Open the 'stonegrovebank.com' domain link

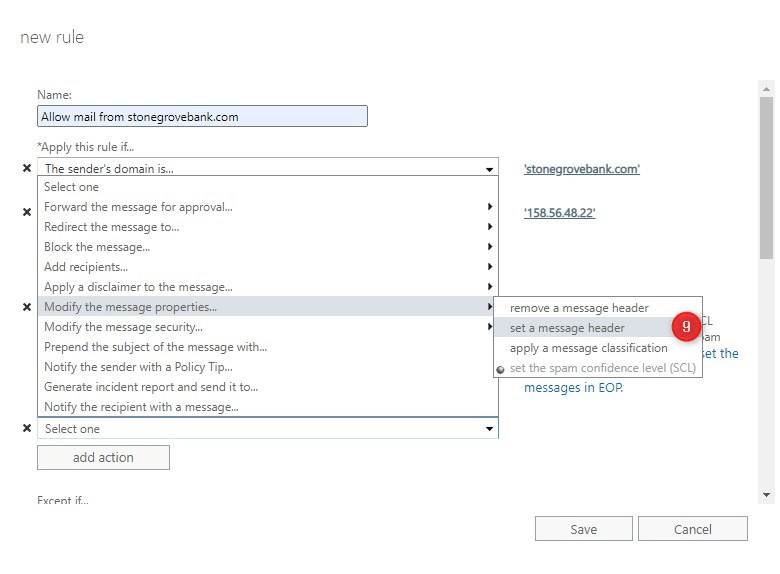(582, 169)
